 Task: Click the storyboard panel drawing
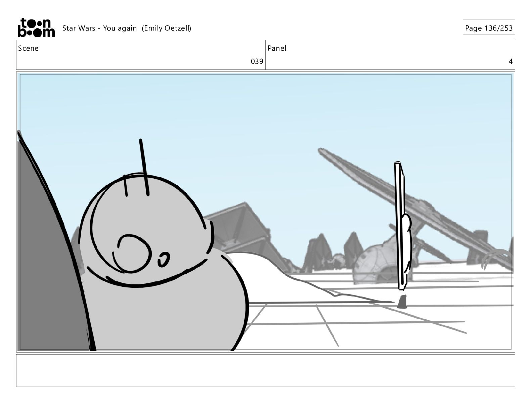point(265,212)
